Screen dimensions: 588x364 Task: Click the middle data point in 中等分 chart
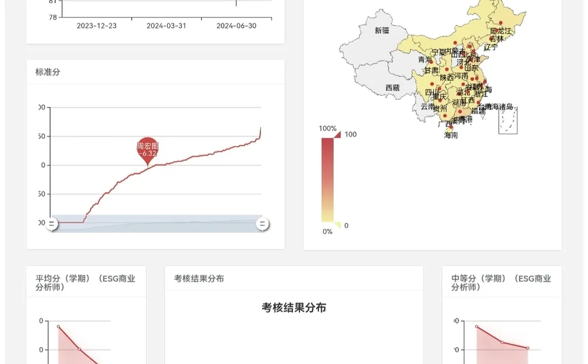tap(502, 342)
